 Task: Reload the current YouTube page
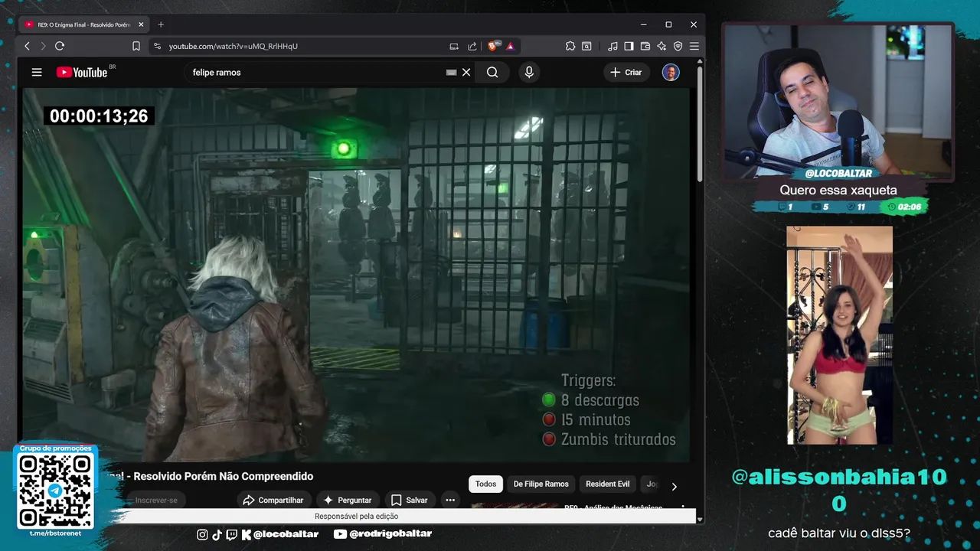[x=60, y=46]
